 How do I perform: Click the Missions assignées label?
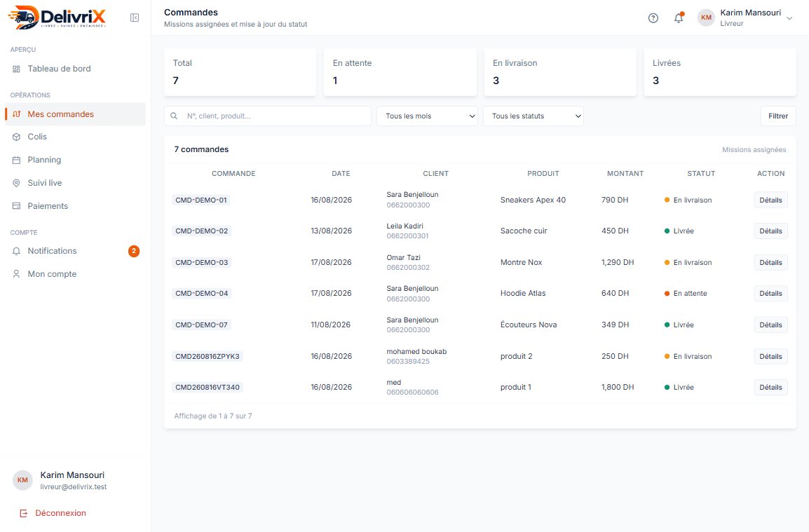coord(754,150)
